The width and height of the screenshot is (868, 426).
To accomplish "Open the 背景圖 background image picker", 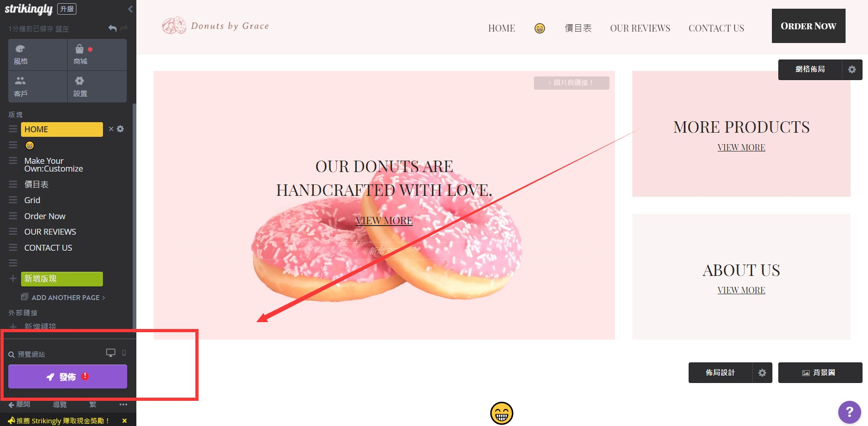I will click(820, 373).
